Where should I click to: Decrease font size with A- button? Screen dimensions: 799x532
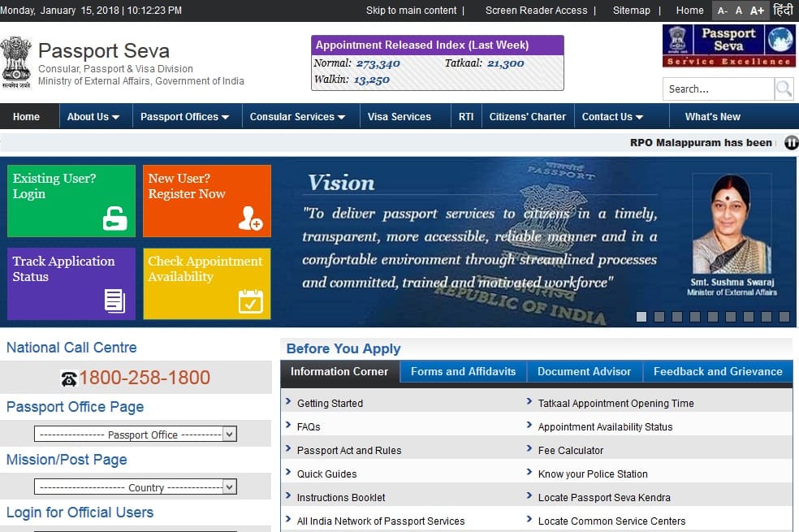(x=722, y=11)
